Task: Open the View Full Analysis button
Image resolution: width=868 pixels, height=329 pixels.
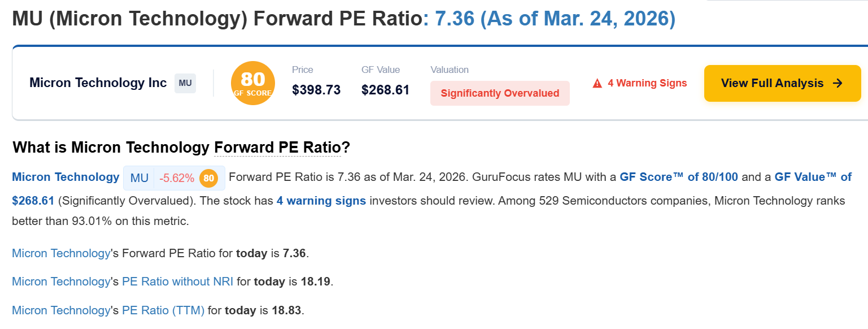Action: 782,83
